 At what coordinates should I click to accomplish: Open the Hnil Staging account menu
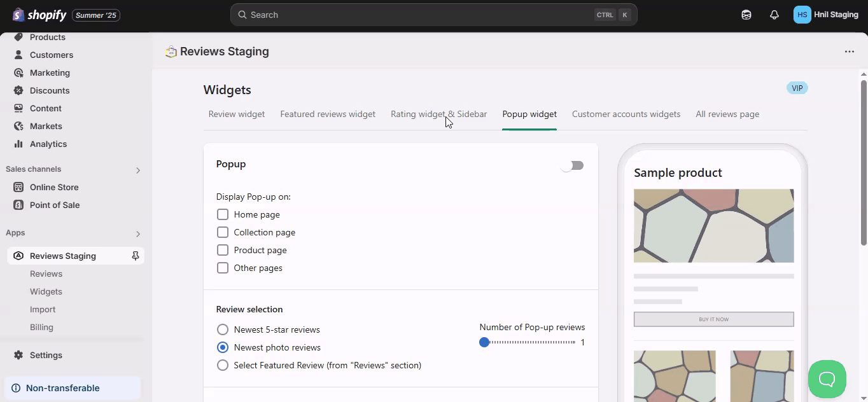point(826,15)
